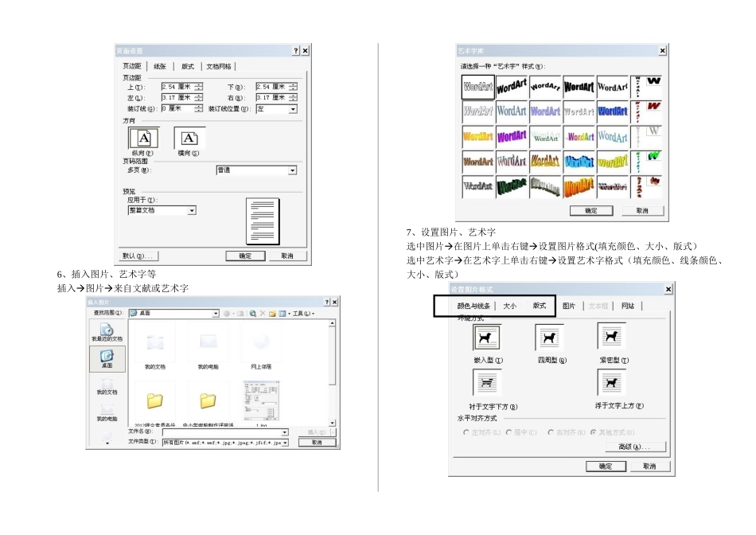756x535 pixels.
Task: Open 工具 dropdown in 插入图片 toolbar
Action: point(304,314)
